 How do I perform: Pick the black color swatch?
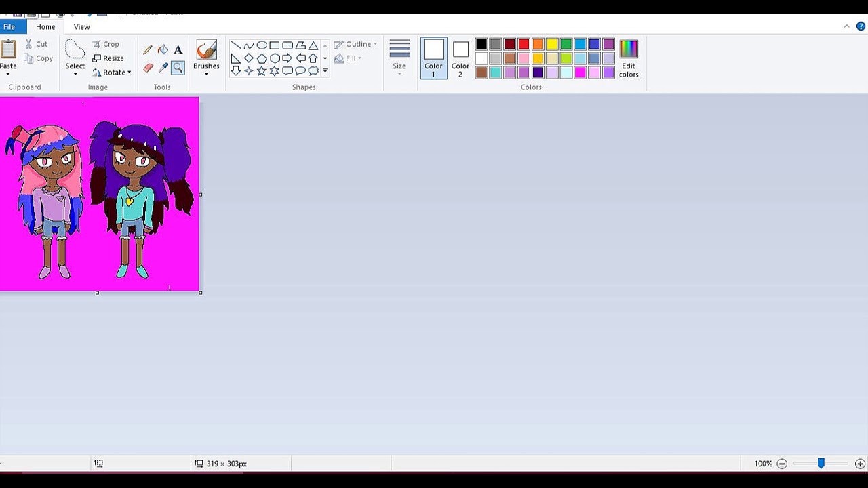[481, 44]
